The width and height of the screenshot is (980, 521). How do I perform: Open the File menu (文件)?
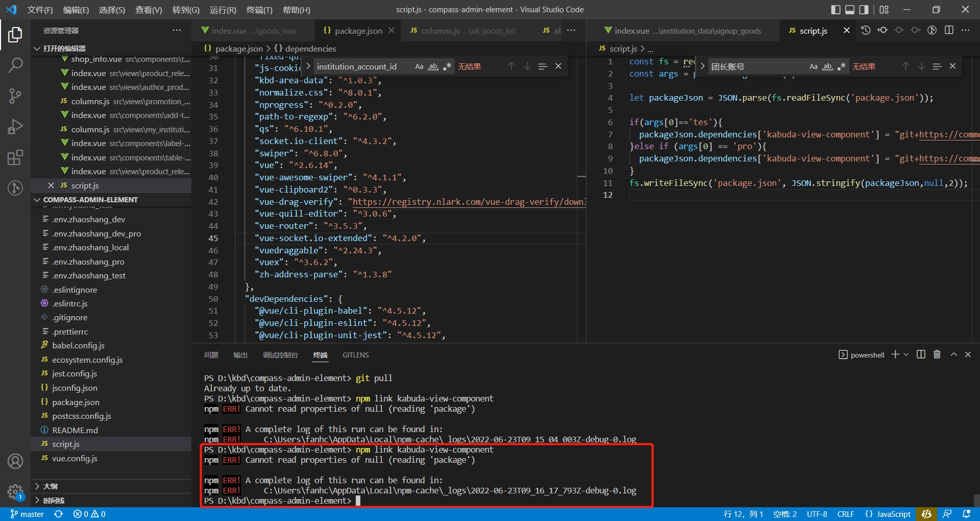click(x=40, y=10)
